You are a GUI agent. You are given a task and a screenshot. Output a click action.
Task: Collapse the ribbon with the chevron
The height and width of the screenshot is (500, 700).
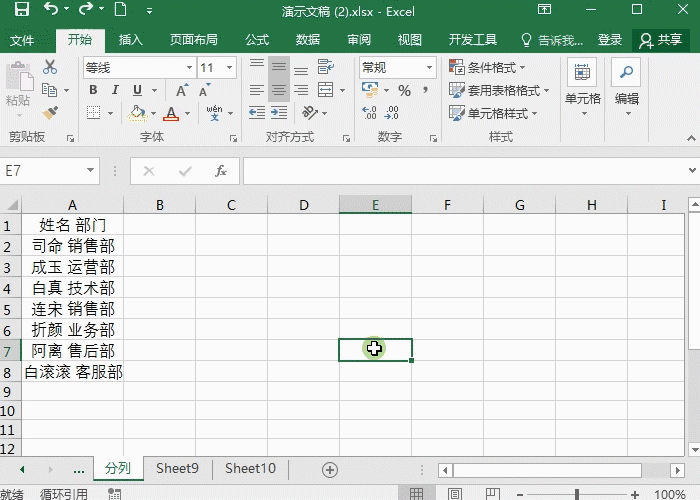tap(691, 138)
